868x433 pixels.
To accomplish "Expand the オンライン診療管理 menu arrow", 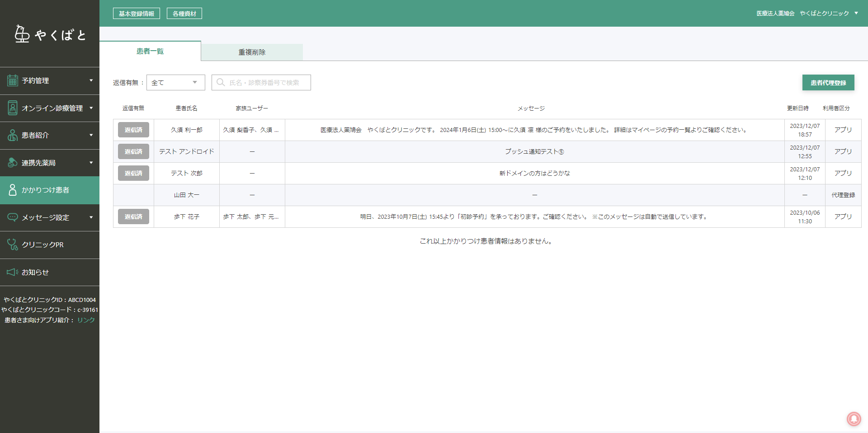I will (91, 108).
